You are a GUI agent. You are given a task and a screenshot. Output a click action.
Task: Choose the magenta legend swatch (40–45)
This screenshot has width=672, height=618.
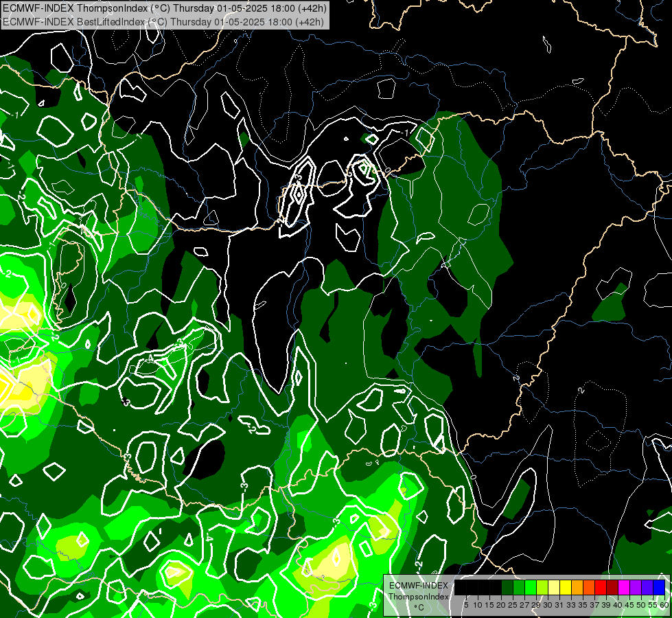pyautogui.click(x=625, y=587)
